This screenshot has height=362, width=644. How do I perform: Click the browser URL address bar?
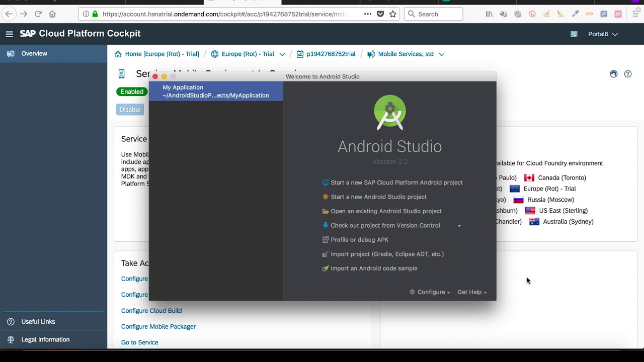(x=224, y=14)
